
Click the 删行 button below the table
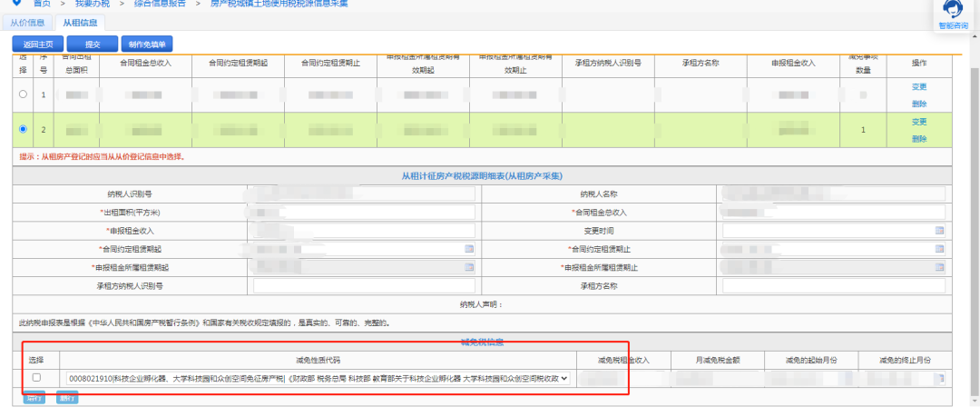point(67,398)
